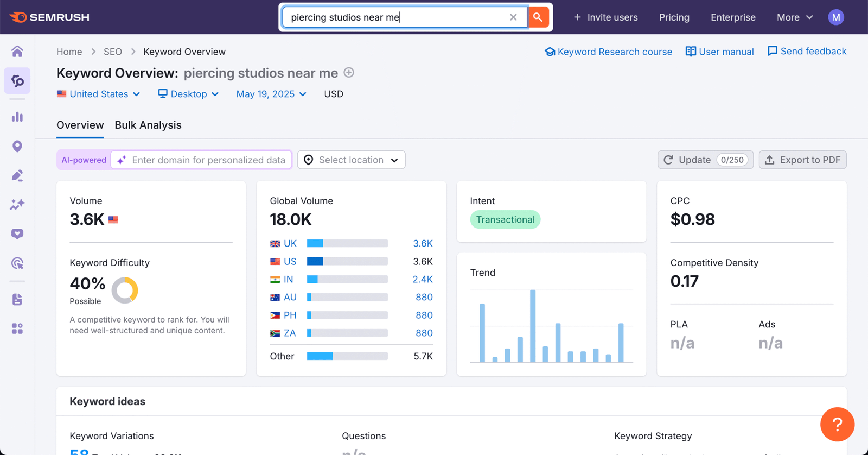Select the SEO toolkit sidebar icon
This screenshot has height=455, width=868.
[17, 81]
